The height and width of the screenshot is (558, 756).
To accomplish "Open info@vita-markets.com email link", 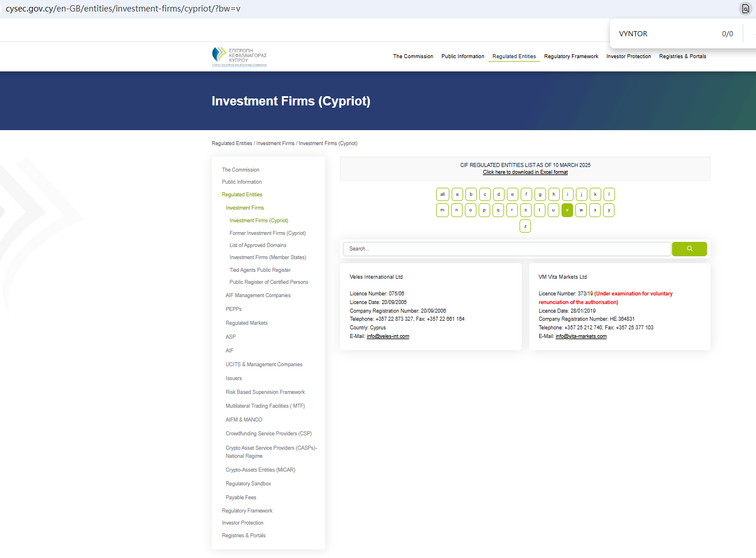I will pyautogui.click(x=581, y=336).
